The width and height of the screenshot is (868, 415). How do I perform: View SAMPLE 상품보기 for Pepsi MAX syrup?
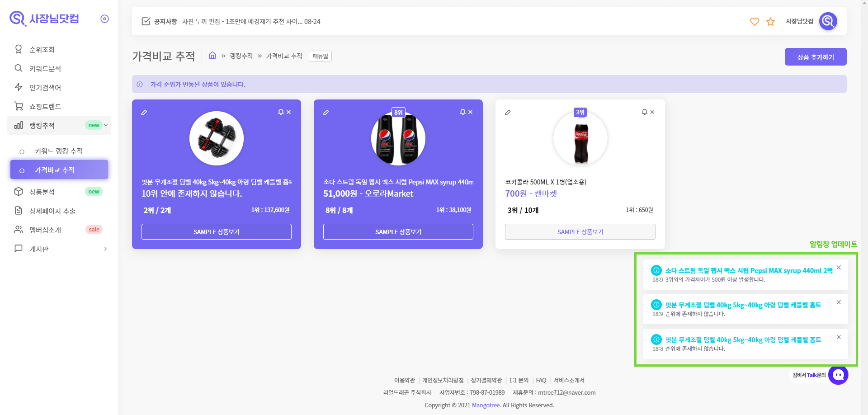(x=398, y=231)
